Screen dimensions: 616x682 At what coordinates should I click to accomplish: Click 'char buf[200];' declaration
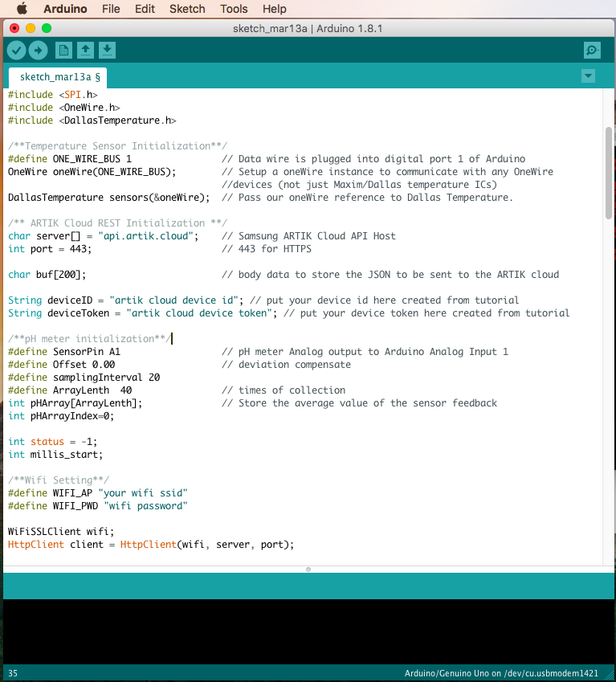[47, 275]
